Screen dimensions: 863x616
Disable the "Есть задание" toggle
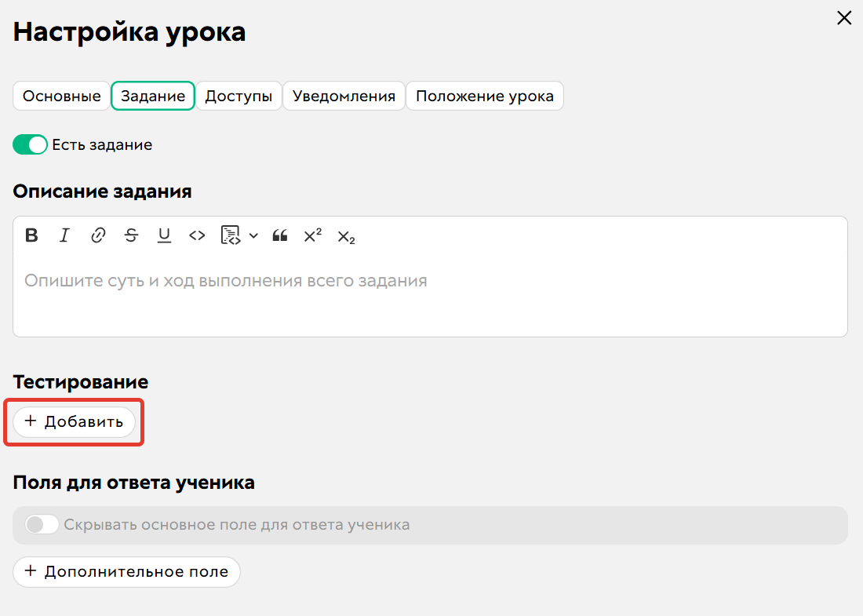(30, 144)
